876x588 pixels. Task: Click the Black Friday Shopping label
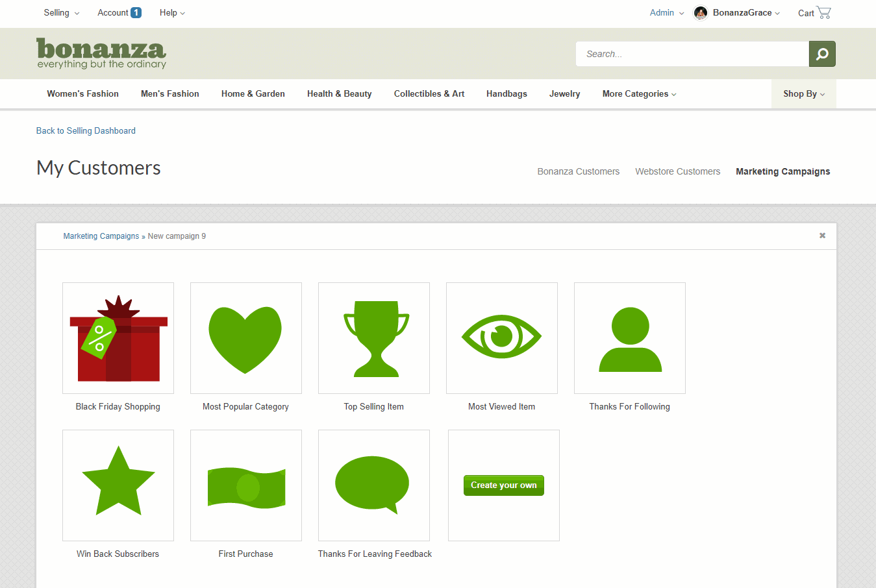[118, 406]
